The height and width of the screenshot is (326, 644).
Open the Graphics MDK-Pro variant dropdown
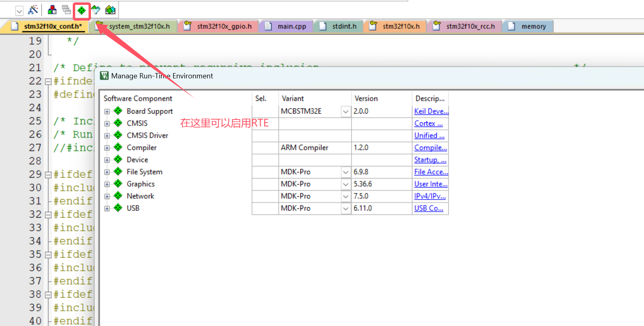coord(346,184)
